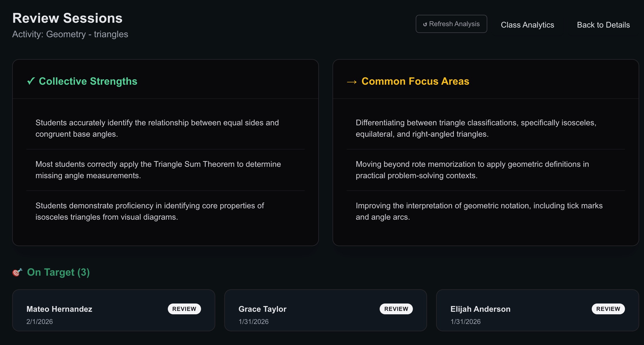644x345 pixels.
Task: Select Elijah Anderson's name on his card
Action: click(480, 309)
